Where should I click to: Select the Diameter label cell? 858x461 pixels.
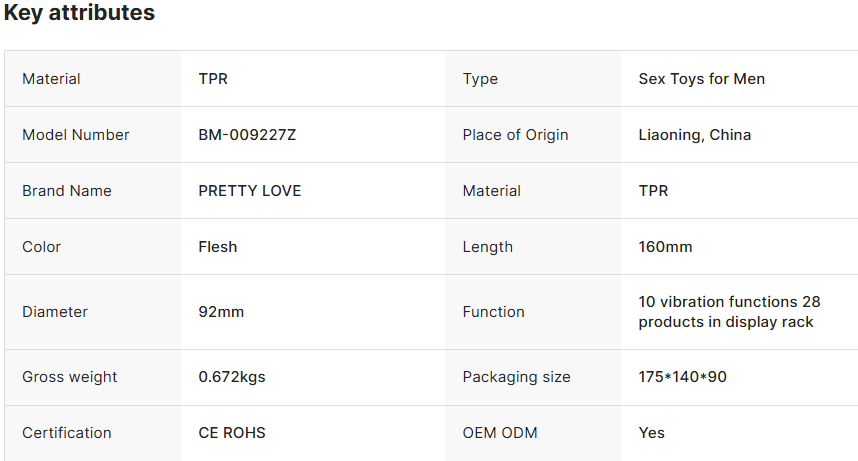(55, 312)
